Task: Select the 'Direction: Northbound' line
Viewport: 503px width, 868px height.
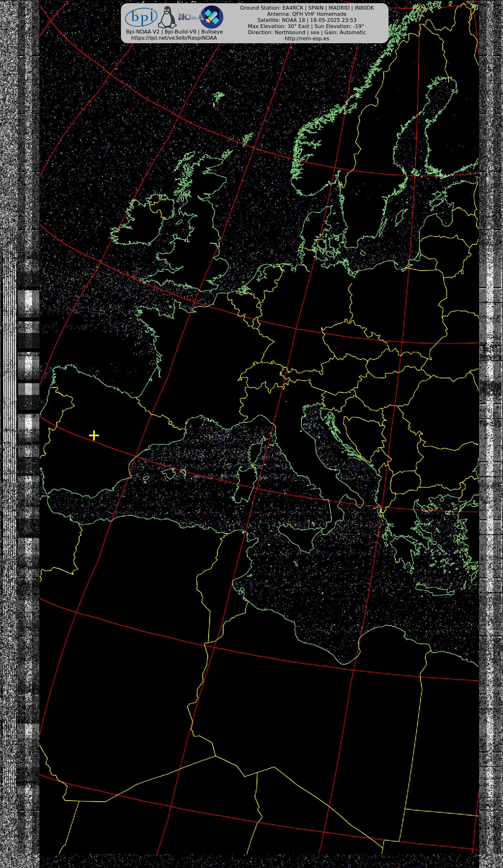Action: [x=307, y=32]
